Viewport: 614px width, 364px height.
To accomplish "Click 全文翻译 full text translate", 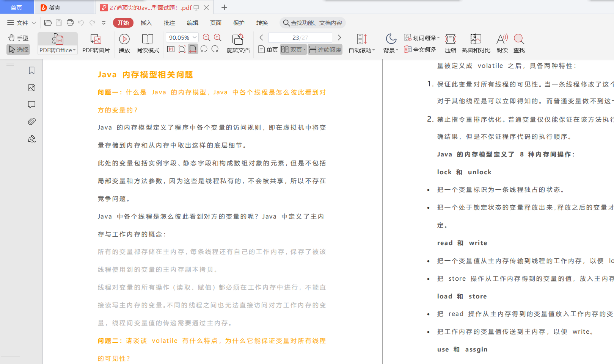I will point(420,50).
